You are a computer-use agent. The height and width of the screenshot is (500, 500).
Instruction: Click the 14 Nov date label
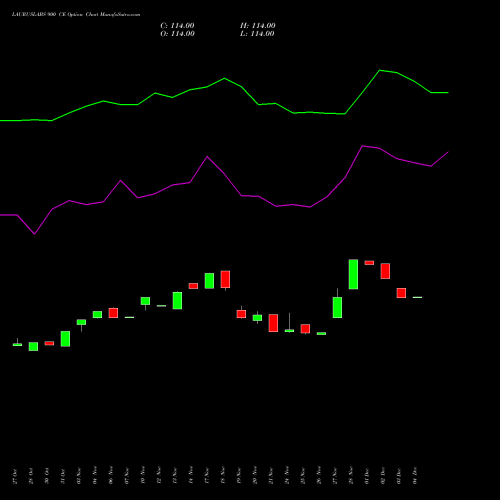pos(191,475)
